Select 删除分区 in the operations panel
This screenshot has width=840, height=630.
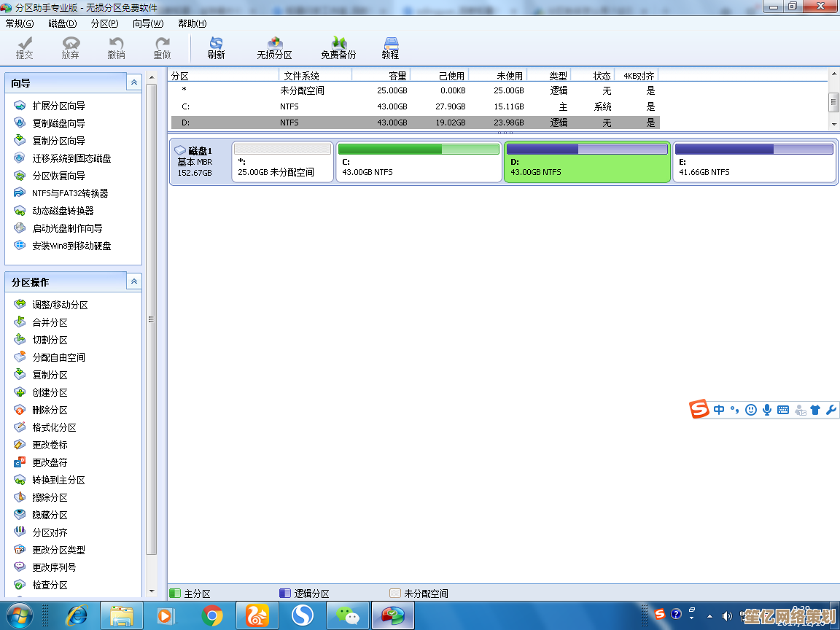click(x=50, y=410)
